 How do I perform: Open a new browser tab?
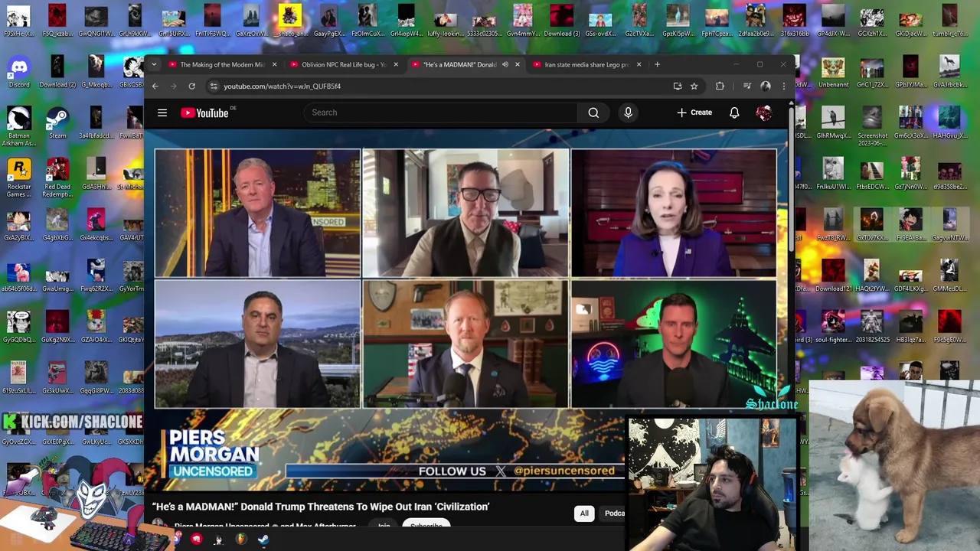657,65
